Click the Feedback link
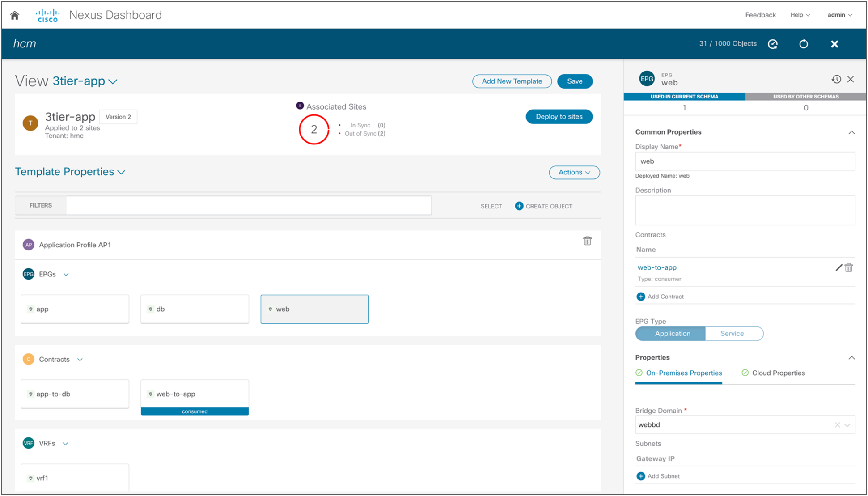The image size is (868, 496). click(x=760, y=15)
